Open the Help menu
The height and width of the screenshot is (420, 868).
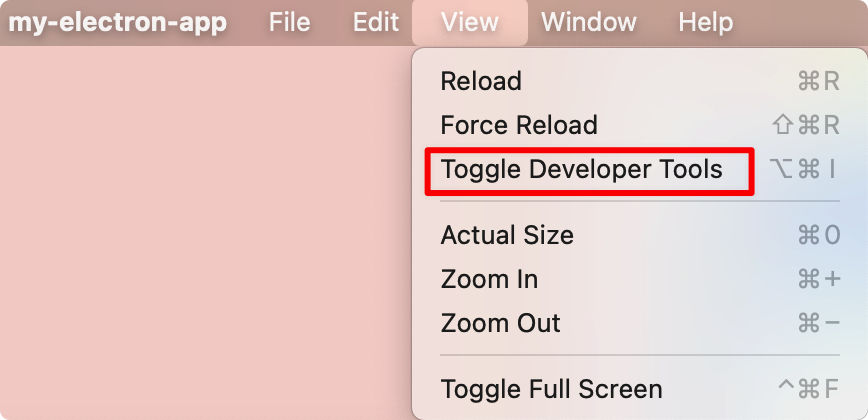coord(706,23)
